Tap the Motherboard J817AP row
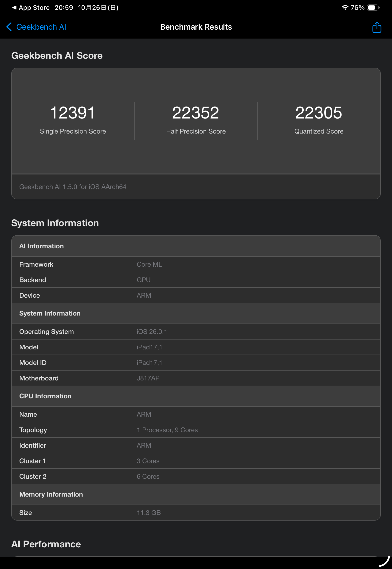The width and height of the screenshot is (392, 569). coord(196,378)
